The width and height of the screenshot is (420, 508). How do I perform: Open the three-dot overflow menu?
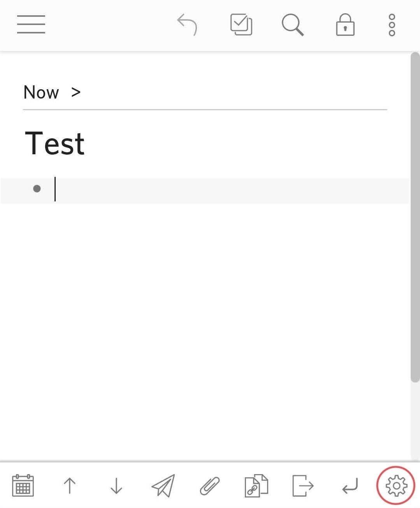[x=392, y=25]
